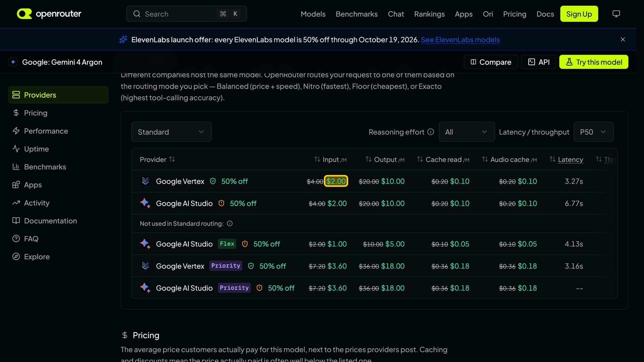Select Activity in the sidebar

pos(58,203)
